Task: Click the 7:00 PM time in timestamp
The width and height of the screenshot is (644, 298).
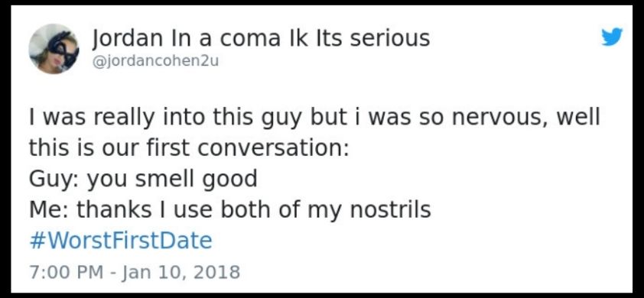Action: coord(66,272)
